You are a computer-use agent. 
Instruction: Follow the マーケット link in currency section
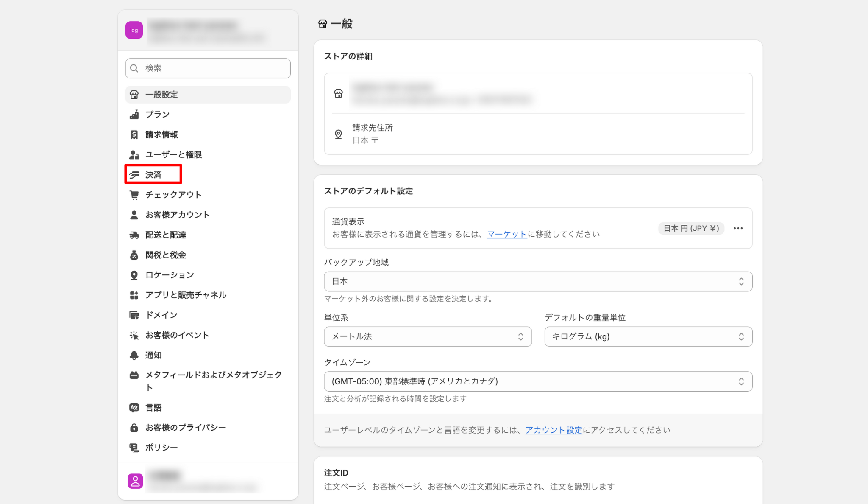(506, 234)
